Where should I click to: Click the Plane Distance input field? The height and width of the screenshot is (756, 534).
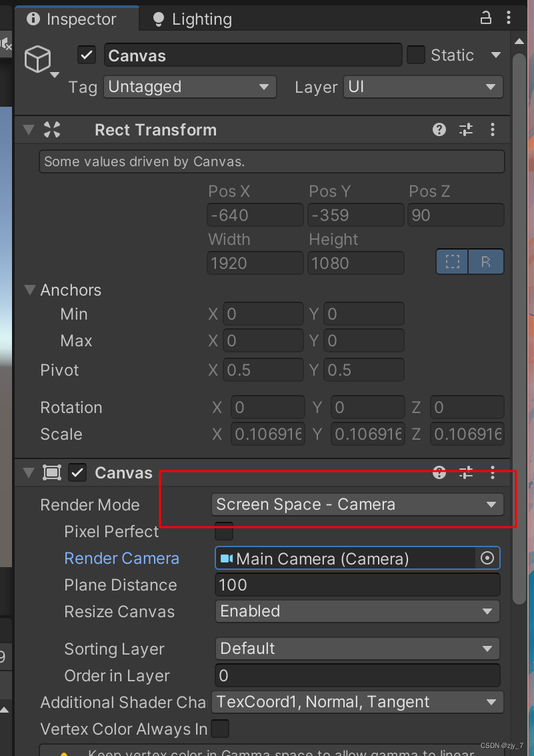click(357, 585)
